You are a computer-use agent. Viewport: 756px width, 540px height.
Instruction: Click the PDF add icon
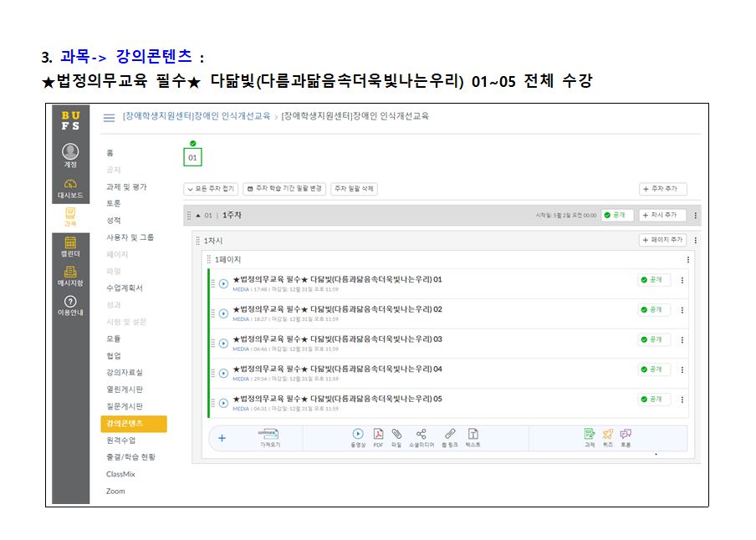(x=378, y=434)
